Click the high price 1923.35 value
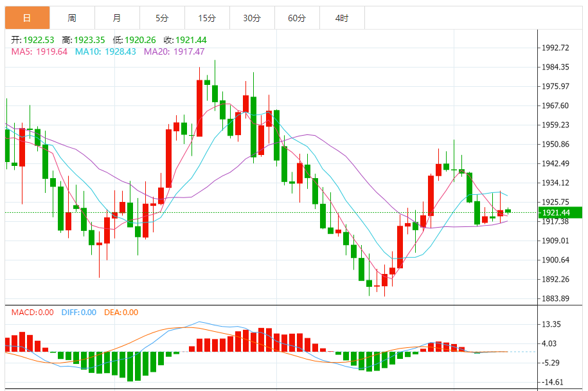 click(x=89, y=40)
